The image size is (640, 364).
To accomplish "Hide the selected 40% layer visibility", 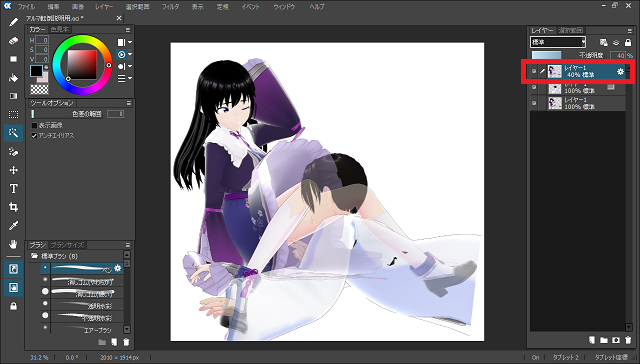I will pyautogui.click(x=534, y=71).
